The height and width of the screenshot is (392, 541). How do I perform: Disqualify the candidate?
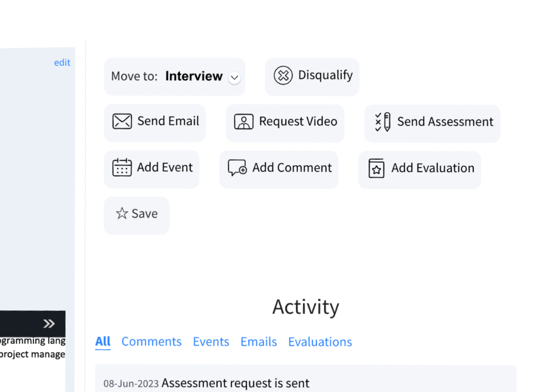[x=312, y=76]
